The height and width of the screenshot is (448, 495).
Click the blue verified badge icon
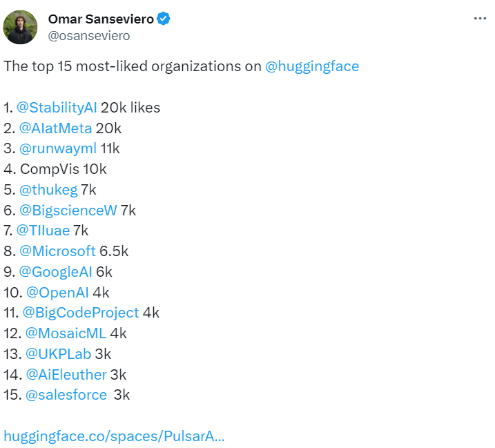pos(164,19)
